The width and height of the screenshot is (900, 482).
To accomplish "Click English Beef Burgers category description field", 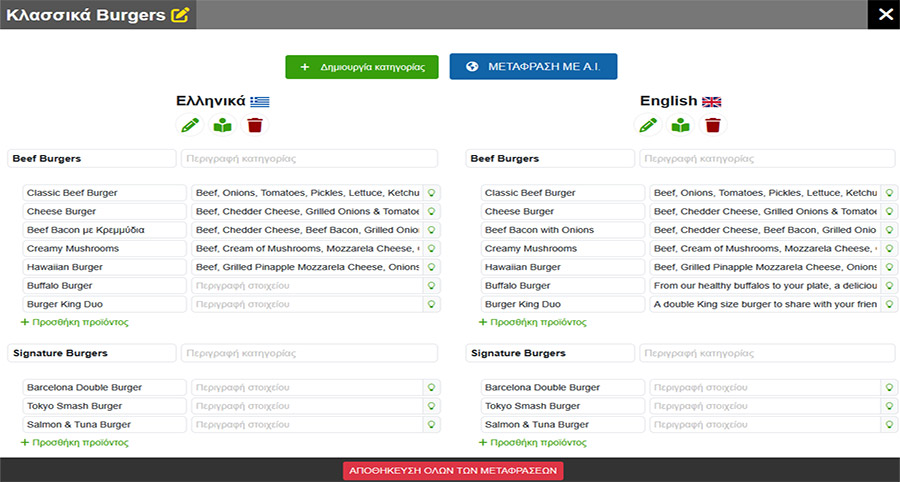I will click(767, 158).
